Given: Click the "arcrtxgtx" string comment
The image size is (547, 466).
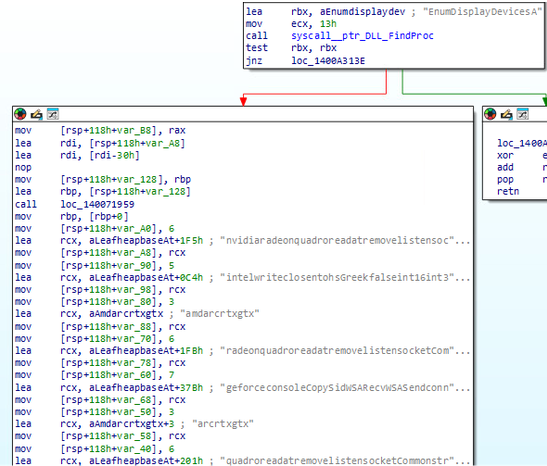Looking at the screenshot, I should click(x=222, y=424).
